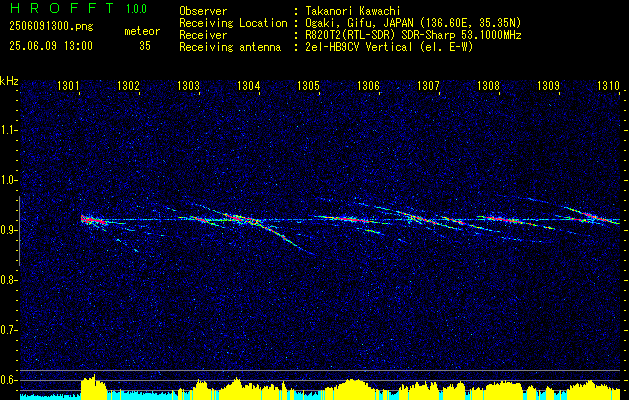Click the 1306 time axis label
629x400 pixels.
coord(368,85)
